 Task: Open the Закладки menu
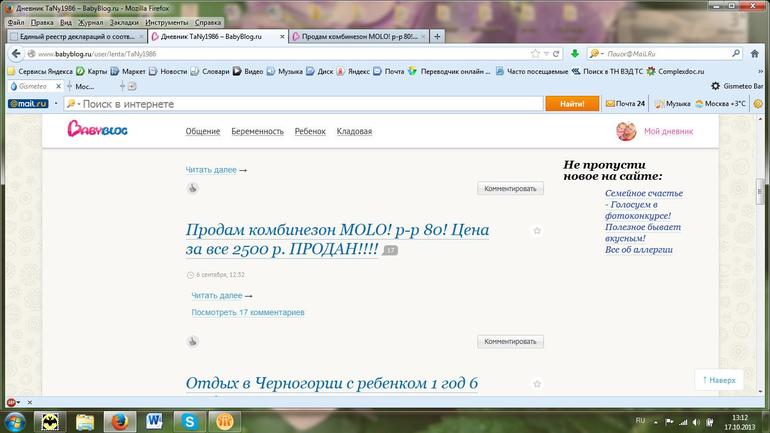point(124,22)
